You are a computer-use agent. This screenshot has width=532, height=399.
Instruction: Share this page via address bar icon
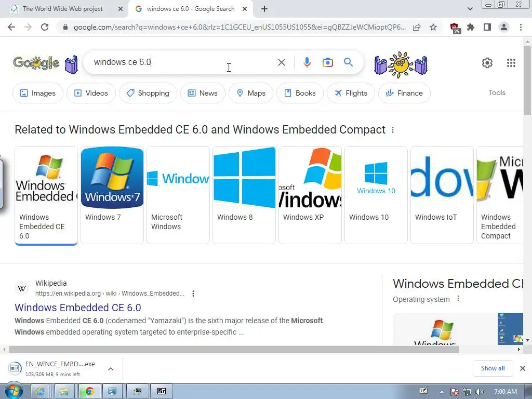point(417,27)
